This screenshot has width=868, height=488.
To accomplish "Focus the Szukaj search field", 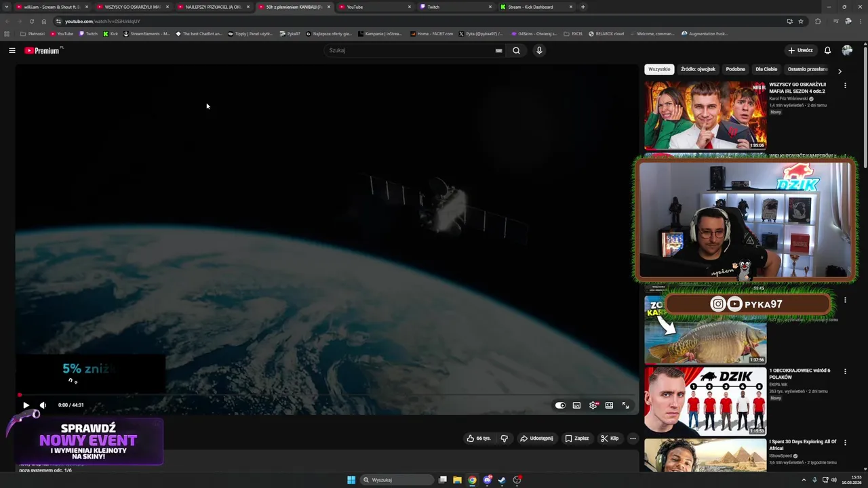I will (410, 50).
